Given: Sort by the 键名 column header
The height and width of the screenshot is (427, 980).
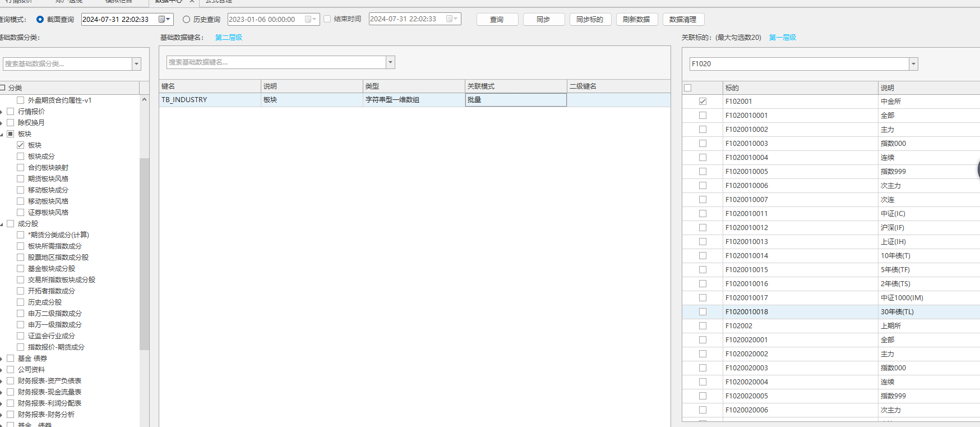Looking at the screenshot, I should [210, 86].
